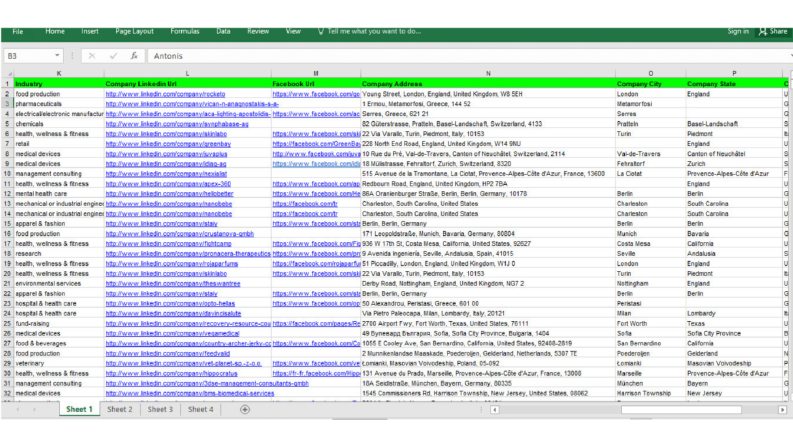Open the Home ribbon tab
This screenshot has height=446, width=793.
55,31
